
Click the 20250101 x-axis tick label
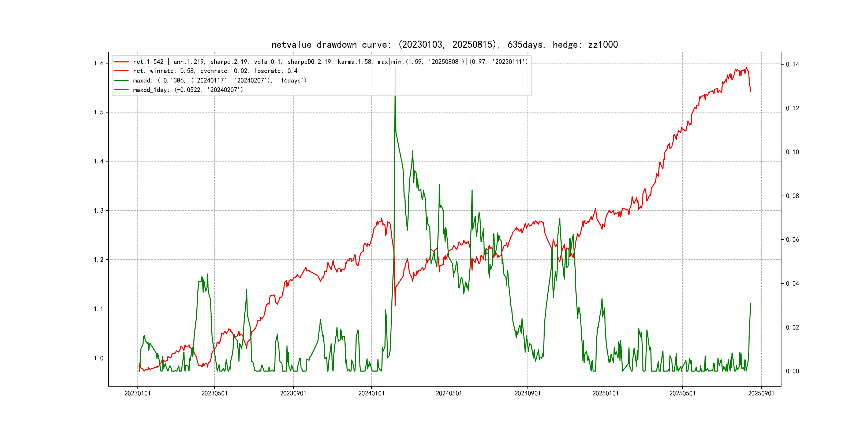click(x=605, y=394)
